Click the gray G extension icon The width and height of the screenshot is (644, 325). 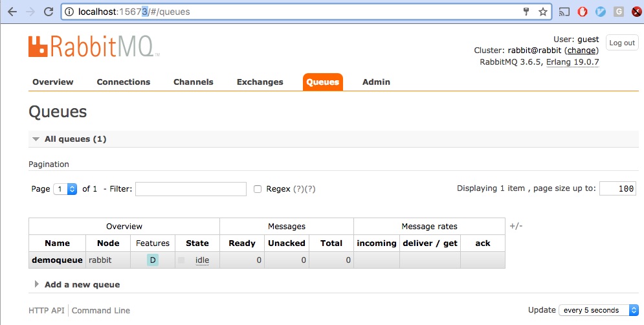pos(619,12)
